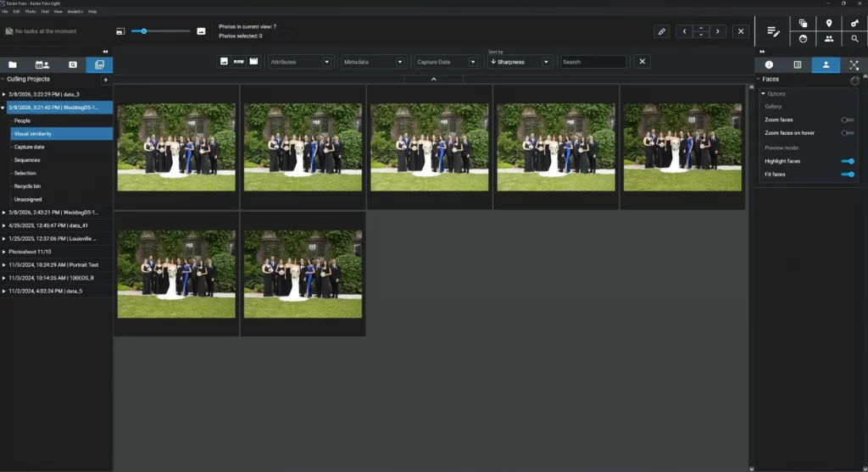Click the pencil edit icon in toolbar
Viewport: 868px width, 472px height.
[662, 31]
